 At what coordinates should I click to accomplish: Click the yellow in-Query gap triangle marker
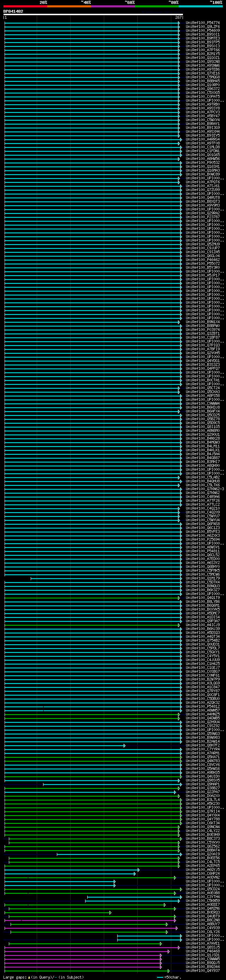[29, 977]
